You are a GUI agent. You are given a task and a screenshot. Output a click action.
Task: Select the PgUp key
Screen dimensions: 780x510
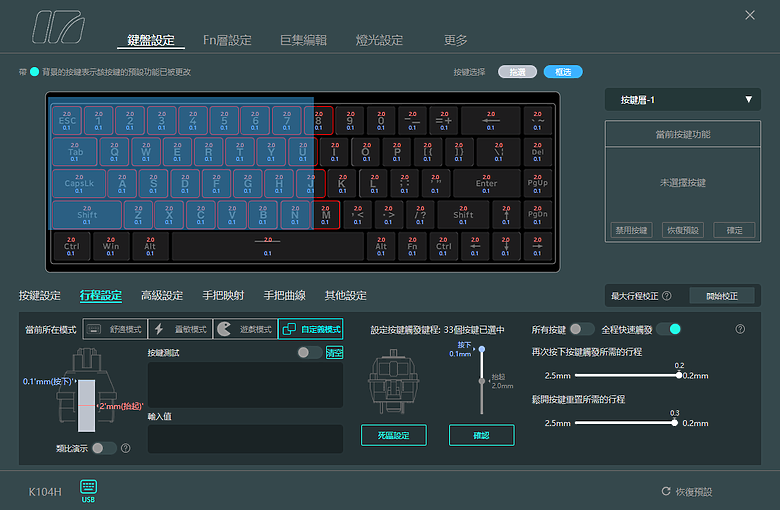537,183
